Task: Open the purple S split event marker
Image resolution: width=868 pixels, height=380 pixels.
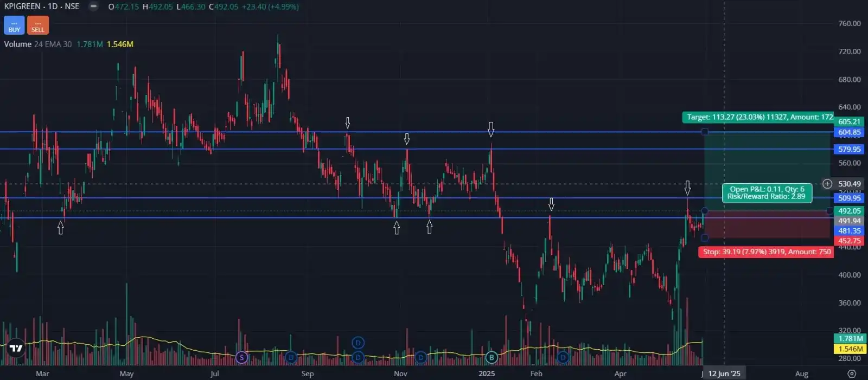Action: coord(242,357)
